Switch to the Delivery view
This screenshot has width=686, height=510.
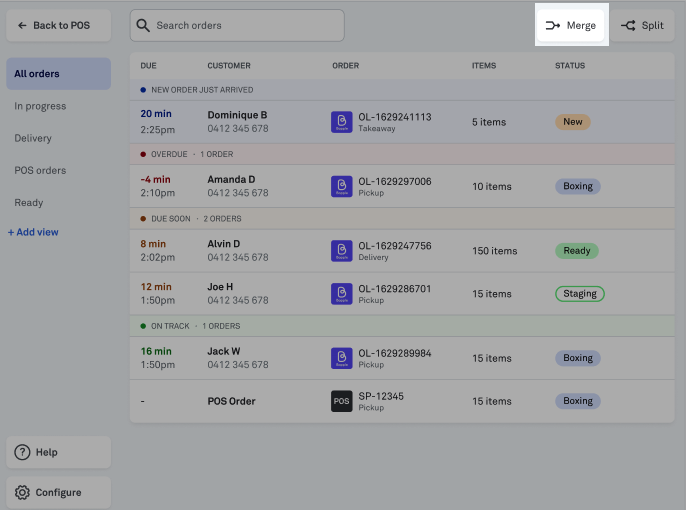pos(33,138)
